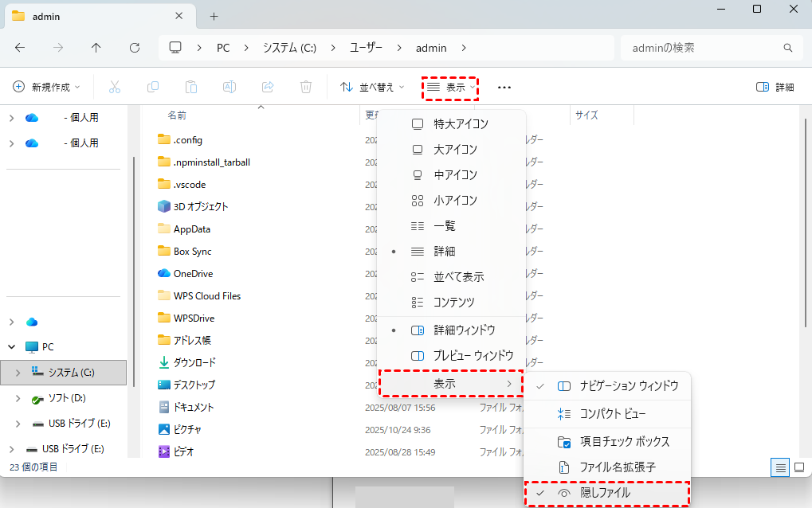Click the Rename icon in toolbar
The height and width of the screenshot is (508, 812).
coord(229,87)
